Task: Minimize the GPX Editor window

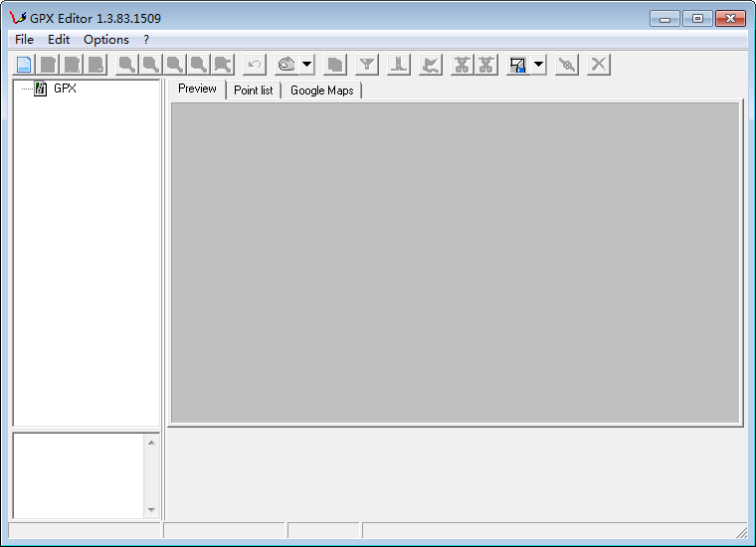Action: [664, 19]
